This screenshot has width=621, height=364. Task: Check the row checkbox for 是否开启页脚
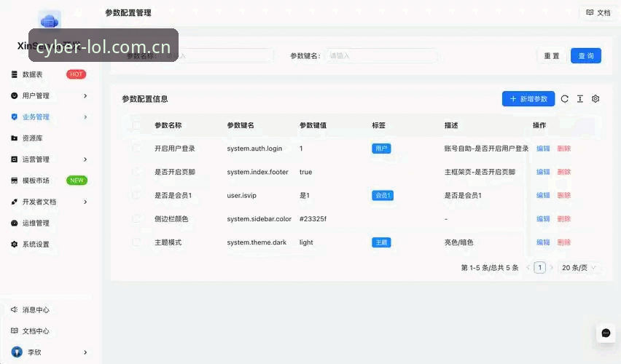(136, 172)
